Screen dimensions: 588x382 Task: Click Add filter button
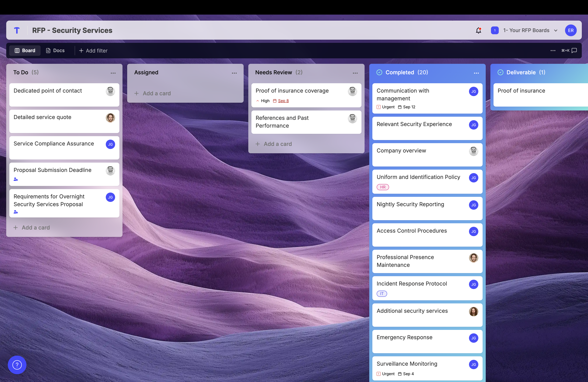pos(93,51)
